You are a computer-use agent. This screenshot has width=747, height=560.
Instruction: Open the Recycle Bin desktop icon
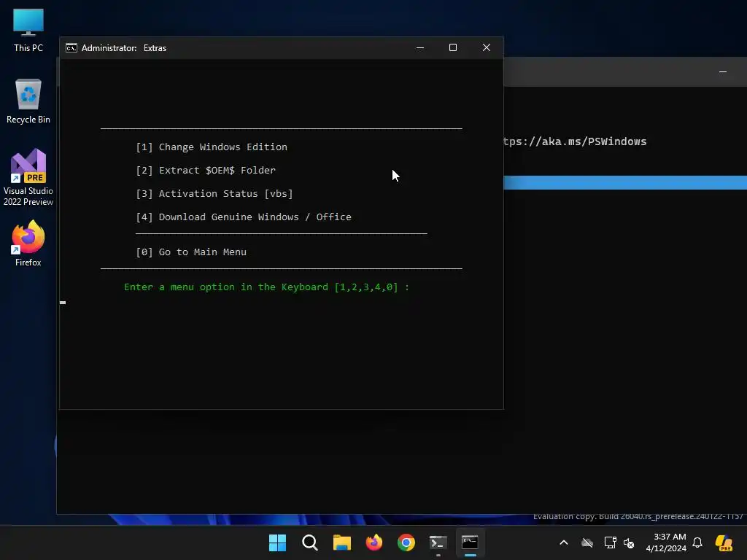click(x=28, y=101)
